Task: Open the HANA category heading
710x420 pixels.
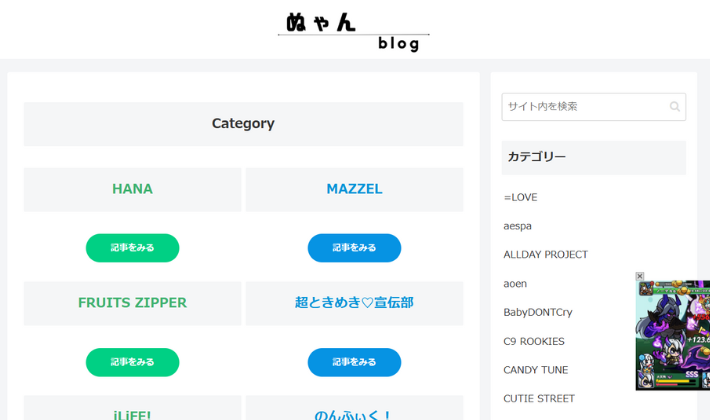Action: [x=132, y=189]
